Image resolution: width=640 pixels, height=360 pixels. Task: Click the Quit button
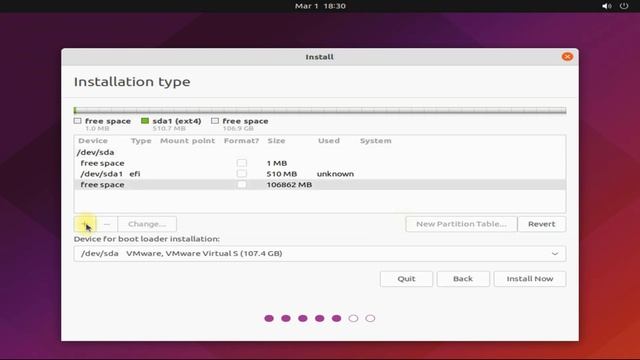point(406,279)
